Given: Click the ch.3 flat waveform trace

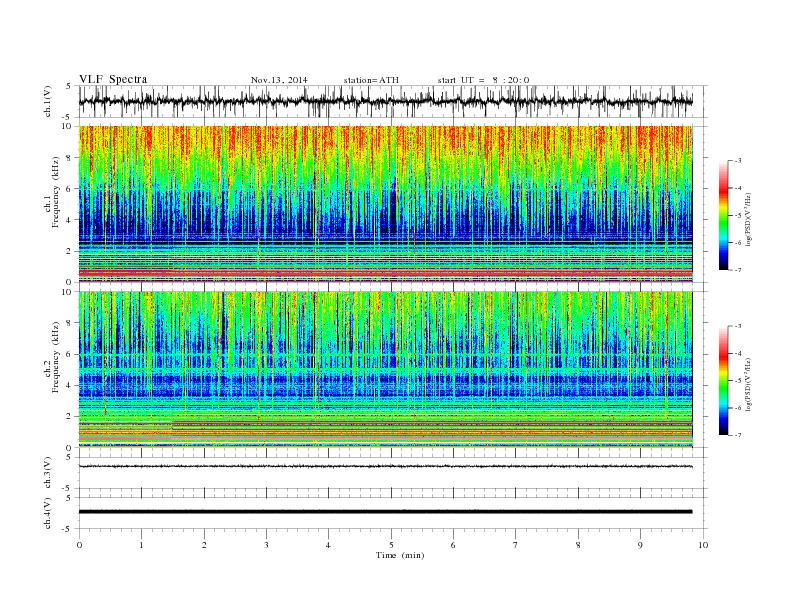Looking at the screenshot, I should coord(385,466).
